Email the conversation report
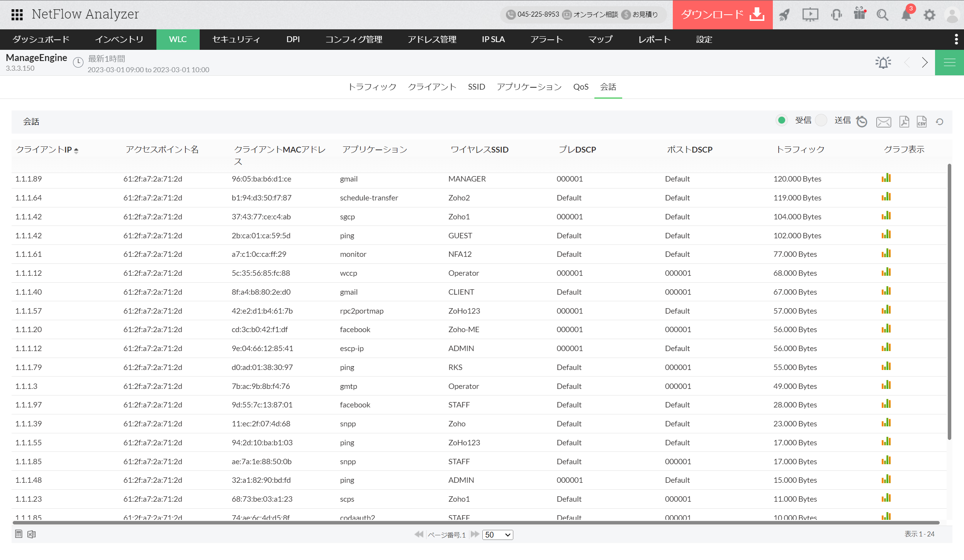The image size is (964, 560). (884, 122)
